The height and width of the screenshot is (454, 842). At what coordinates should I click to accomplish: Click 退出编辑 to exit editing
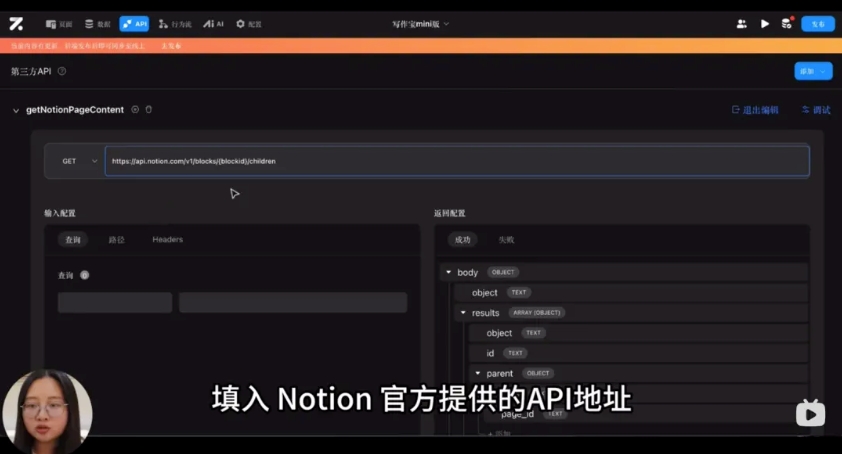click(x=755, y=110)
